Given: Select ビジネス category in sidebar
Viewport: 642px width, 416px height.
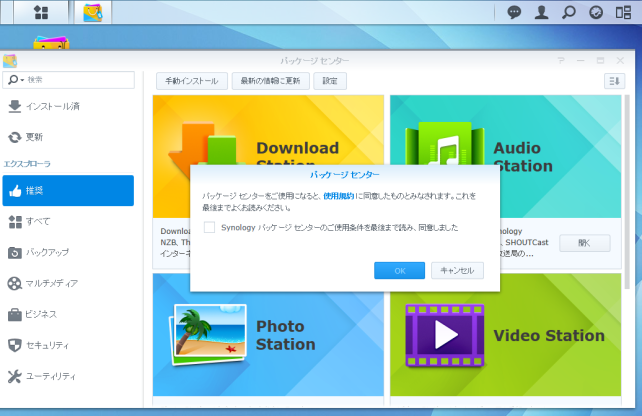Looking at the screenshot, I should 68,314.
